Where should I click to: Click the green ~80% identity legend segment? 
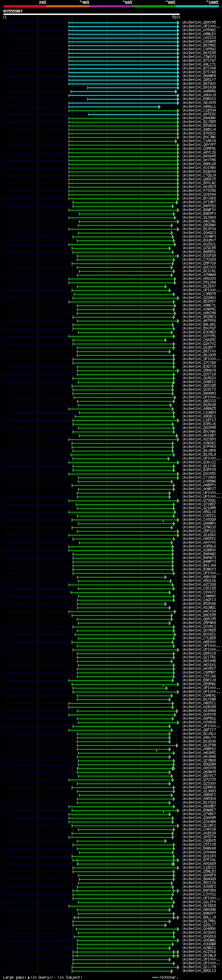[x=154, y=7]
